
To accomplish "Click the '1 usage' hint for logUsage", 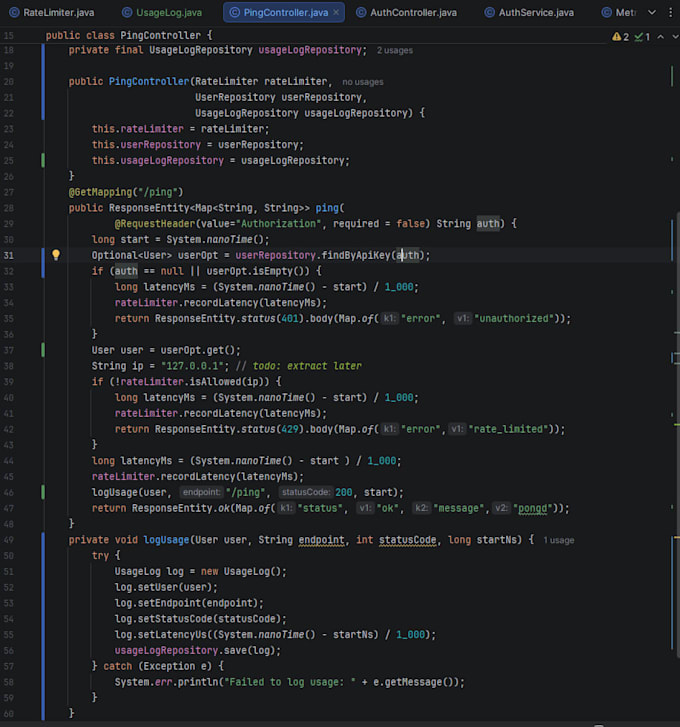I will [x=559, y=540].
